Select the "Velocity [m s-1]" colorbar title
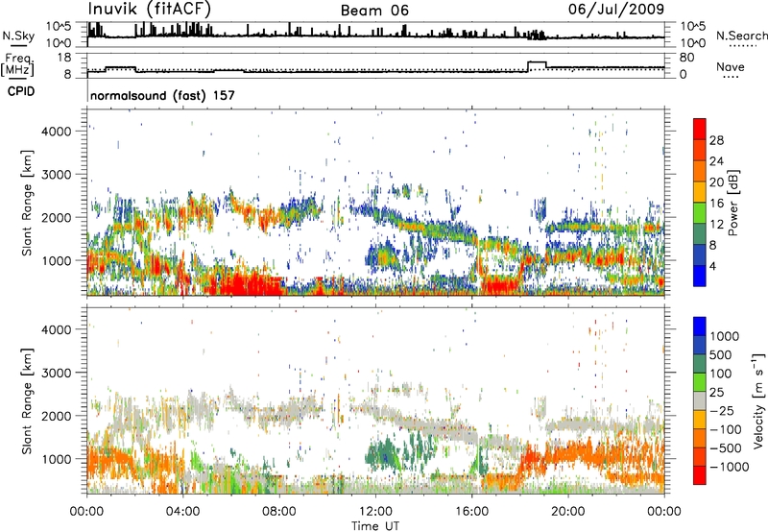 758,399
